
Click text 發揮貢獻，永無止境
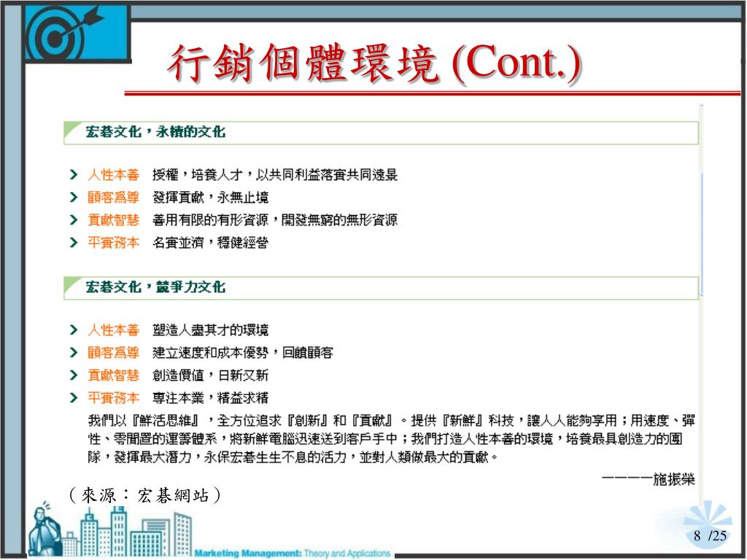(x=211, y=197)
